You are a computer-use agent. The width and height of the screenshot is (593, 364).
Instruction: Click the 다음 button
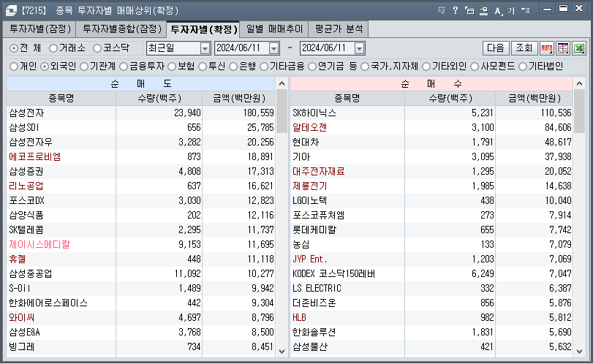pos(496,48)
